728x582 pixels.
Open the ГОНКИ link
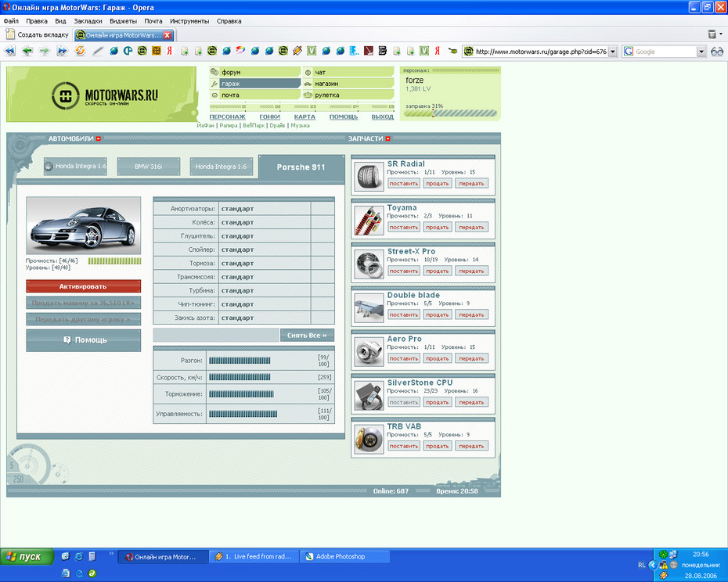click(270, 117)
